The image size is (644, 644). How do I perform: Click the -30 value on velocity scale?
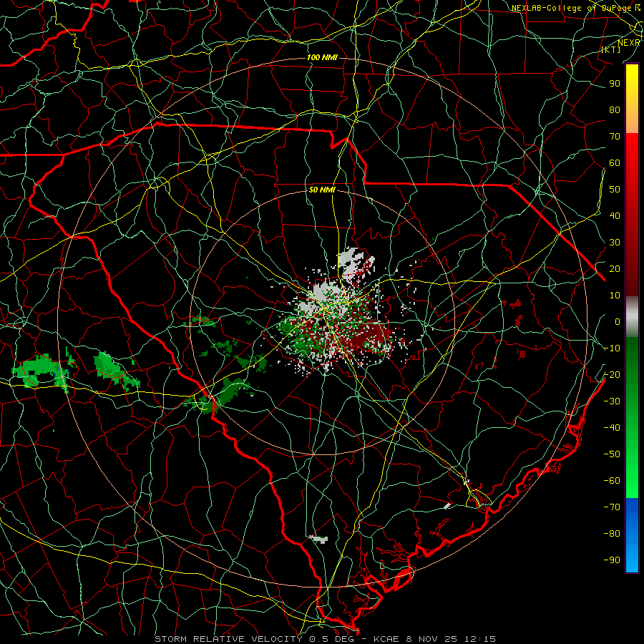612,401
